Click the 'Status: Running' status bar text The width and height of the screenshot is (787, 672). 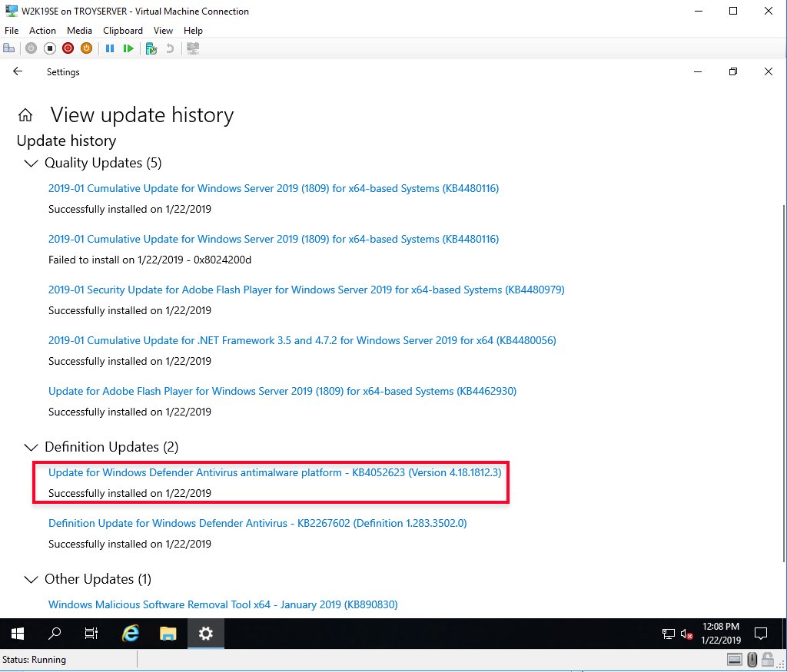point(34,660)
